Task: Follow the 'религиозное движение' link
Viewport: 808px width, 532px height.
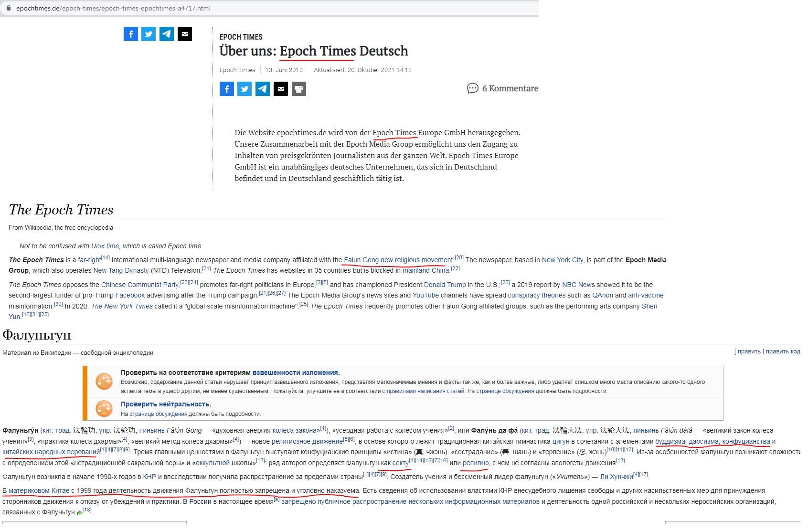Action: 307,441
